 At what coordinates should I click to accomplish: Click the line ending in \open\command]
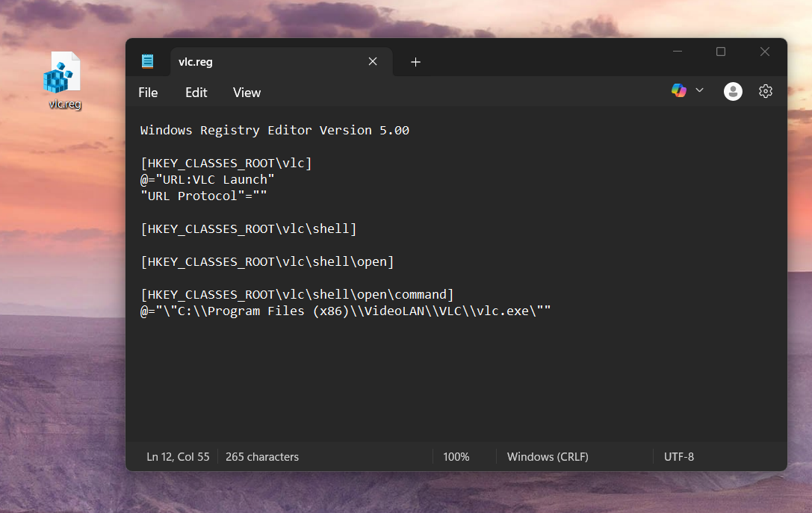(x=297, y=294)
